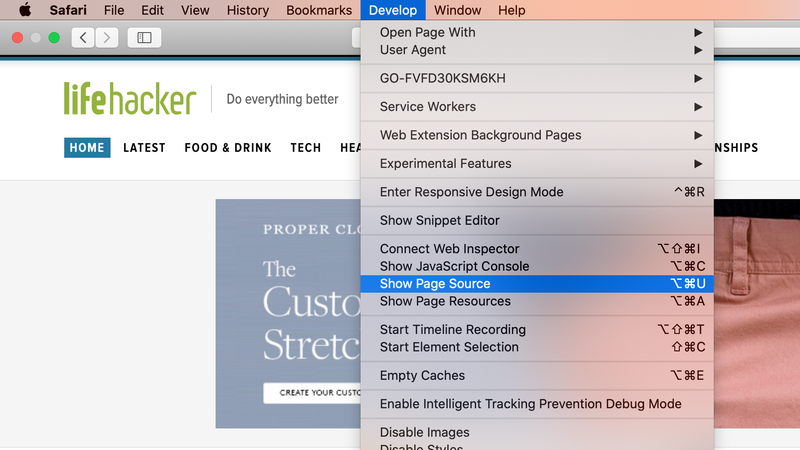Expand the Experimental Features submenu
Screen dimensions: 800x450
point(537,164)
